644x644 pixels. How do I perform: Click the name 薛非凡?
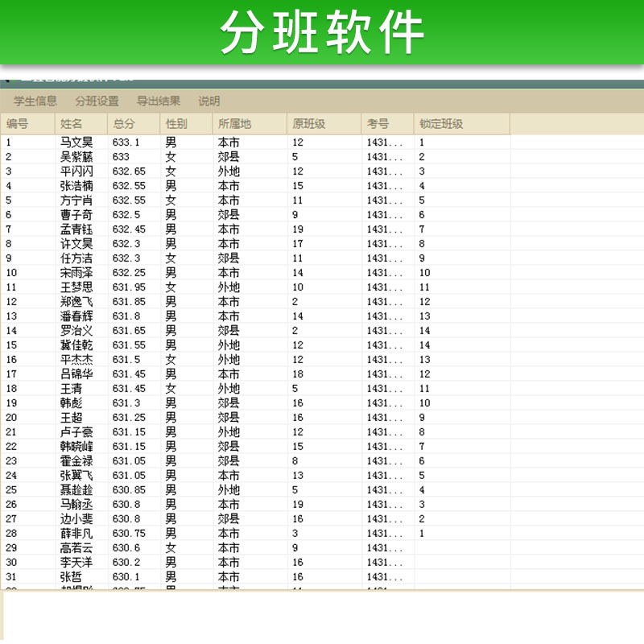pyautogui.click(x=76, y=534)
